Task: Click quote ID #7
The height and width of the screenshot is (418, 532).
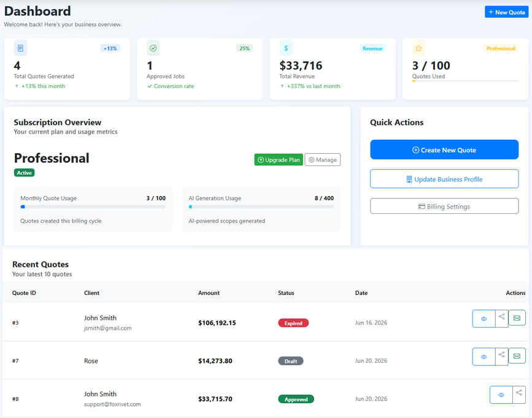Action: pyautogui.click(x=15, y=361)
